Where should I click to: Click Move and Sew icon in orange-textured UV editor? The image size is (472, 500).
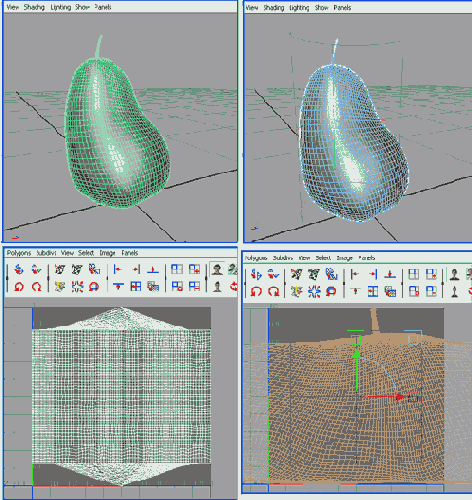click(331, 275)
